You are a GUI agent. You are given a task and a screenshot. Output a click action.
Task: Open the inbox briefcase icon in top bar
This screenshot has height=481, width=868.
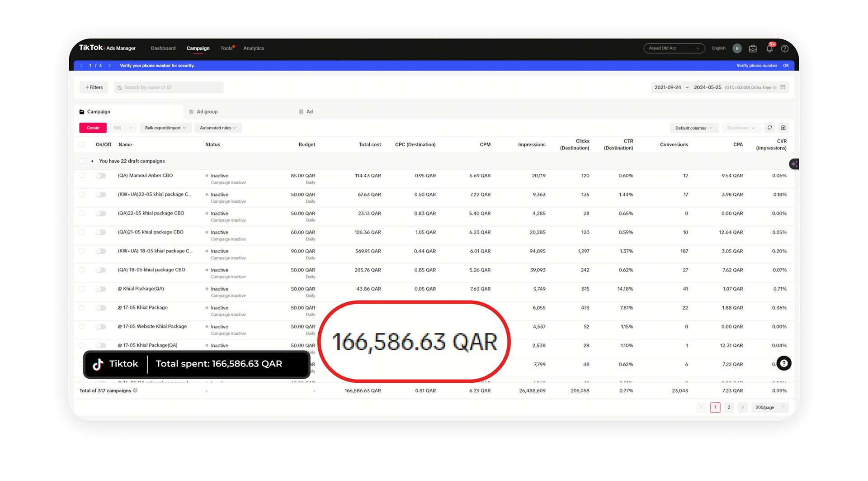pyautogui.click(x=753, y=48)
